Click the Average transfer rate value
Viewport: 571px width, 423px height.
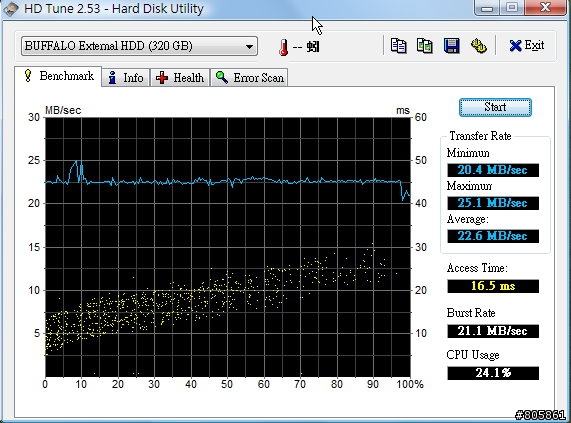coord(493,236)
